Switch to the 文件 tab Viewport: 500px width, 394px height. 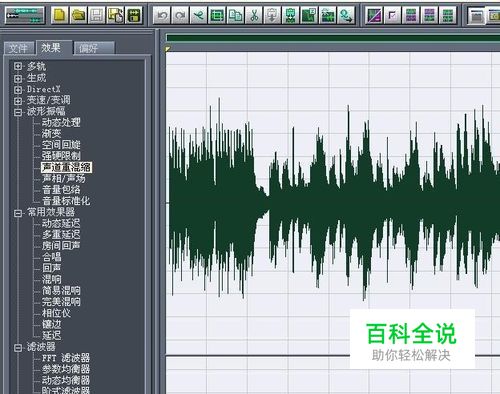(18, 48)
